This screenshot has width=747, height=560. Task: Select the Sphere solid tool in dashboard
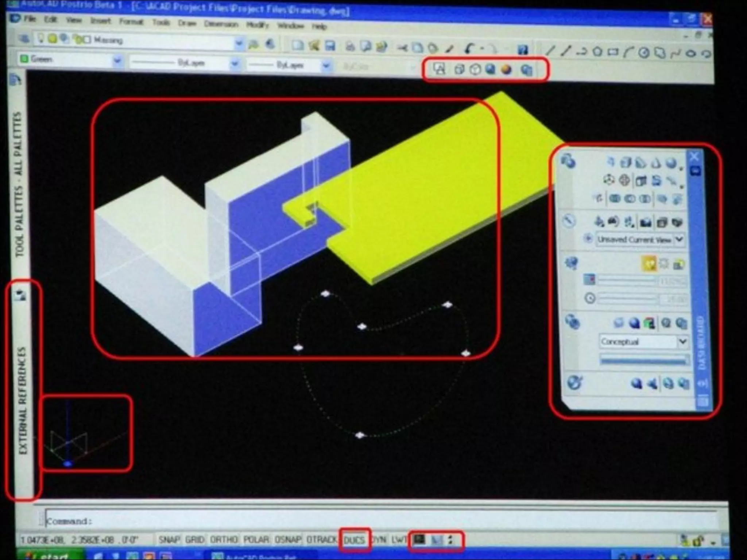point(671,163)
